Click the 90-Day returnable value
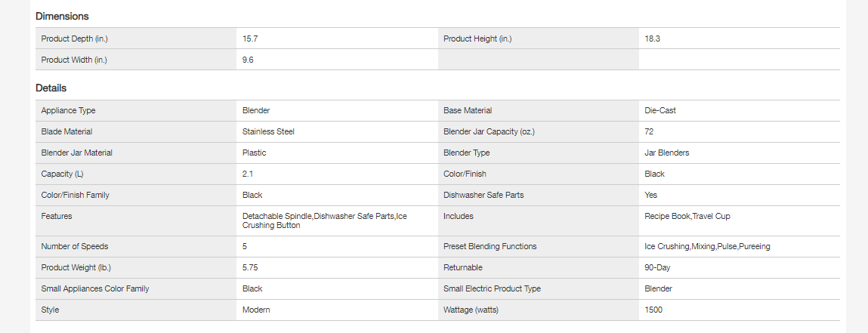 pyautogui.click(x=657, y=267)
